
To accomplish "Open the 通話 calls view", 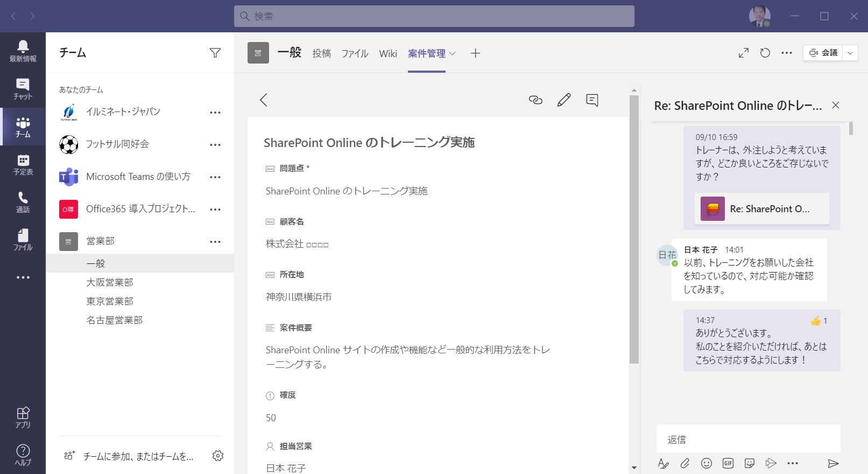I will [23, 202].
